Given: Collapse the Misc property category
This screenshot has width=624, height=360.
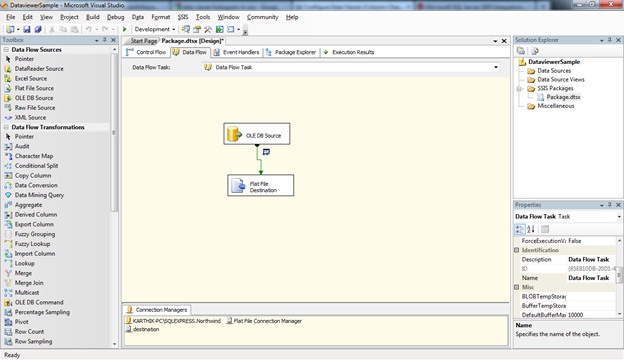Looking at the screenshot, I should pos(517,287).
